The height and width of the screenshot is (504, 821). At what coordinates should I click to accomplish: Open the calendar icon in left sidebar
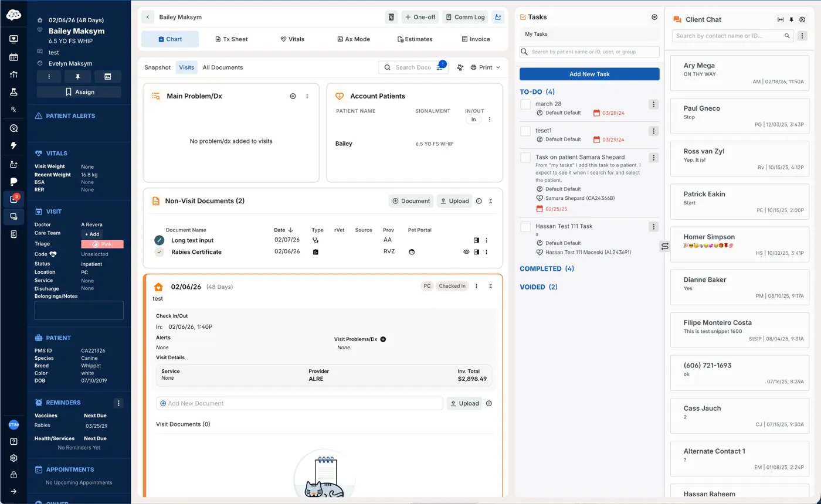click(13, 57)
